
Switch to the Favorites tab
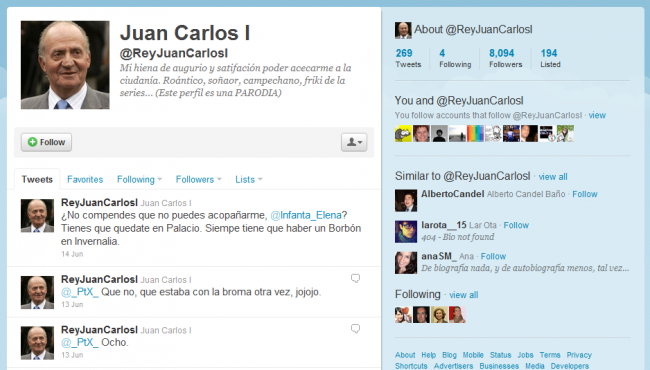pyautogui.click(x=85, y=179)
